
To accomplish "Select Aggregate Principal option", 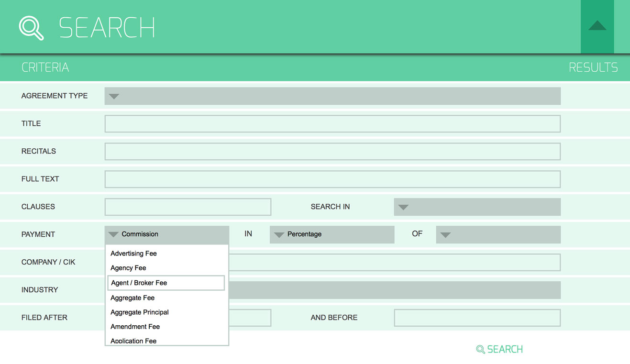I will (139, 312).
